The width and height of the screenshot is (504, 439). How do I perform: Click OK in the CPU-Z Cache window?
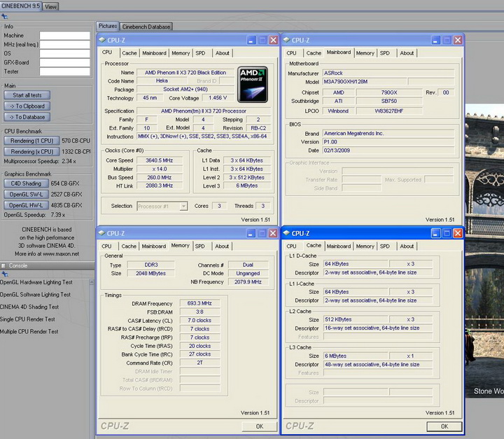pos(444,426)
